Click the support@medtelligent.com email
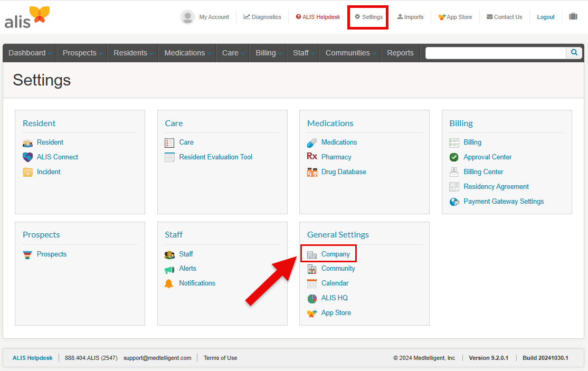Screen dimensions: 588x371 tap(157, 358)
